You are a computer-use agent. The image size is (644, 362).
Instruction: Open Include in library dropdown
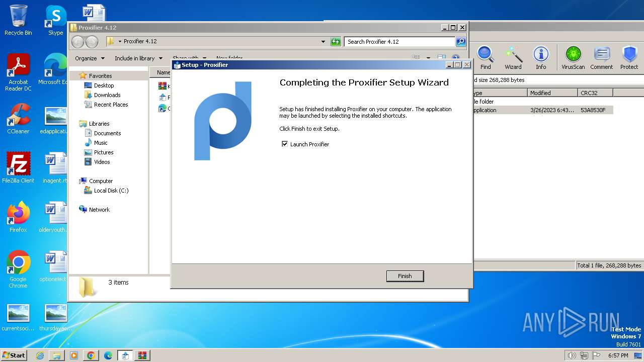(x=138, y=58)
